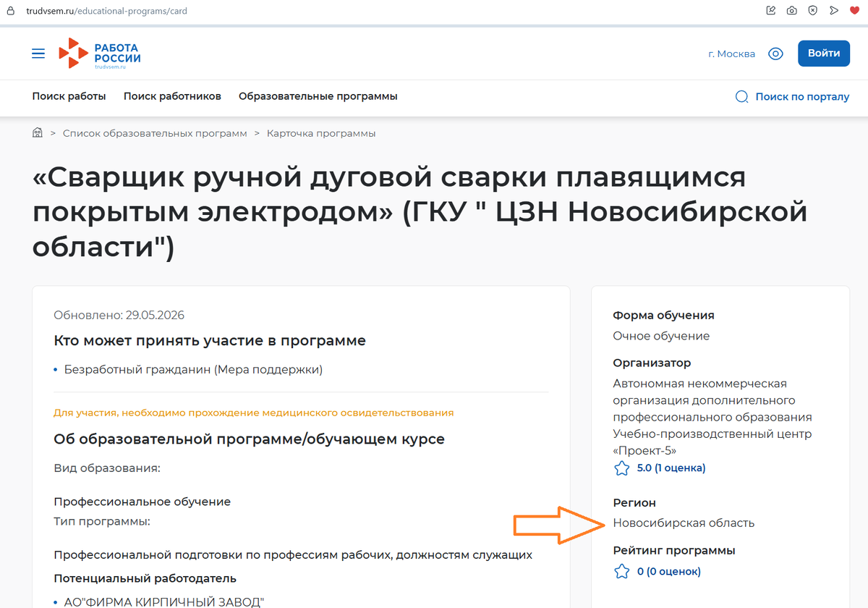Screen dimensions: 868x608
Task: Click program rating star icon
Action: tap(621, 572)
